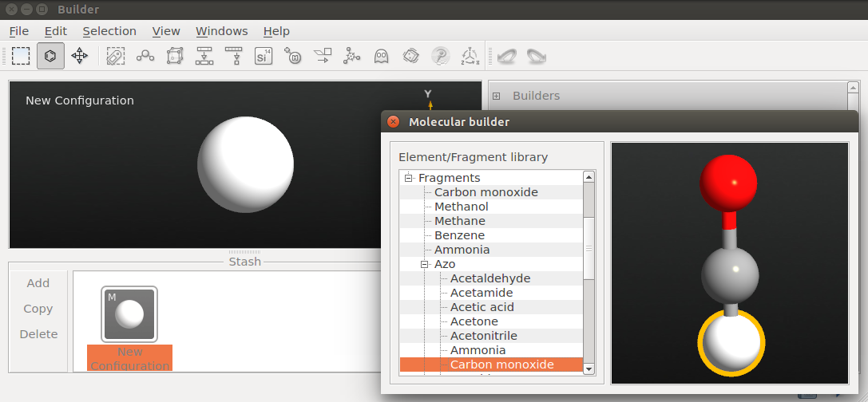868x402 pixels.
Task: Select the orange New Configuration stash label
Action: pos(129,358)
